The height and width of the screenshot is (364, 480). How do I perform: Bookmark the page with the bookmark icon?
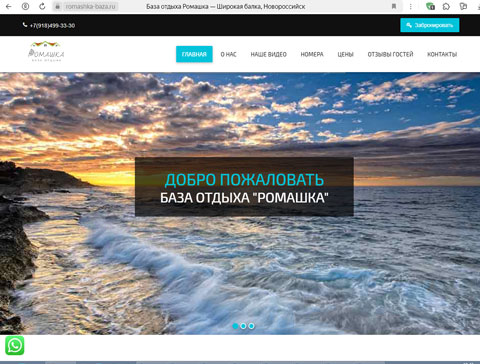coord(394,6)
